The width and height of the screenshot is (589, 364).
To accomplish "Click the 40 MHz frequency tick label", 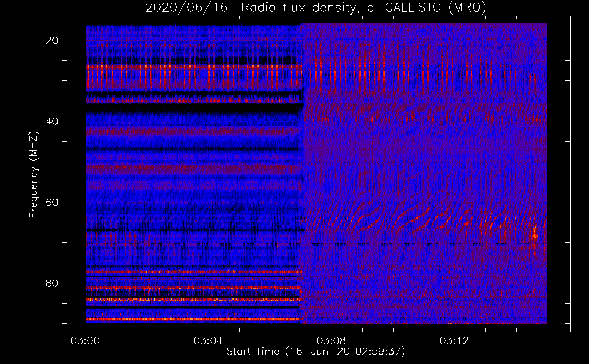I will 52,121.
